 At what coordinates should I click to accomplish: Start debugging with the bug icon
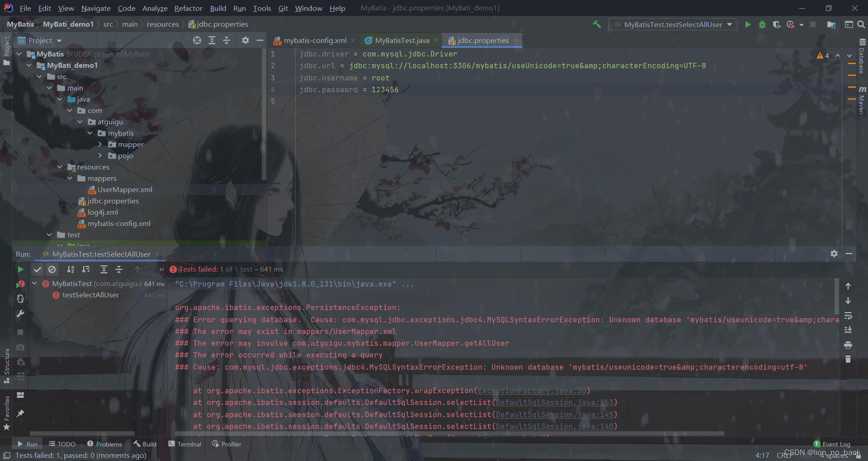(x=762, y=24)
